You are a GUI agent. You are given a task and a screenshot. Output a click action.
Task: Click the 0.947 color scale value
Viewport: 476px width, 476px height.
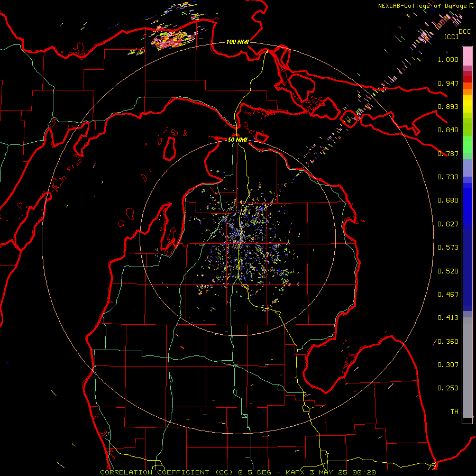(448, 83)
